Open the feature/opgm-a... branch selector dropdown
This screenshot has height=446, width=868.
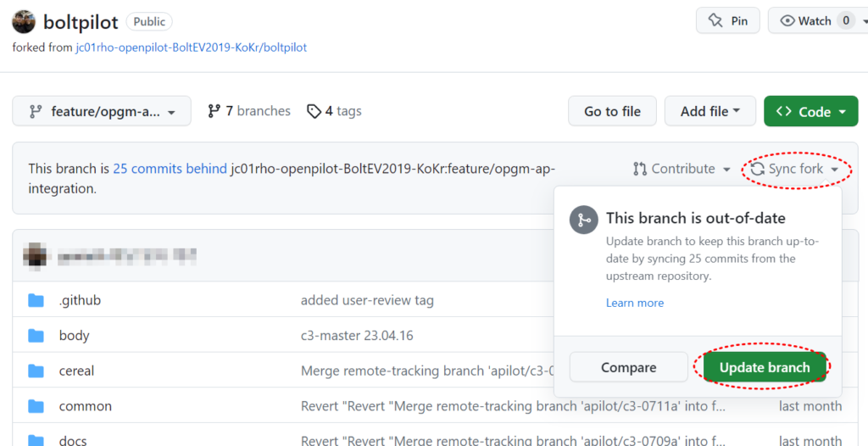click(102, 111)
